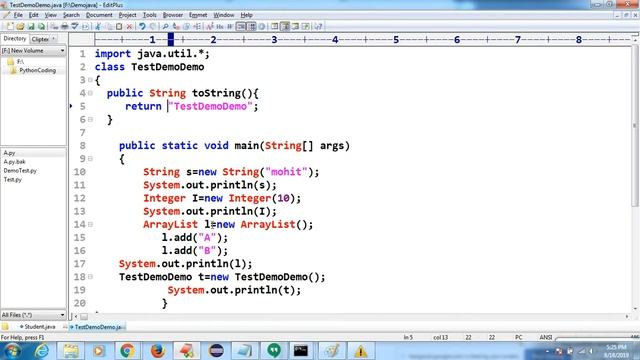Select DemoTest.py in the file list

[20, 171]
